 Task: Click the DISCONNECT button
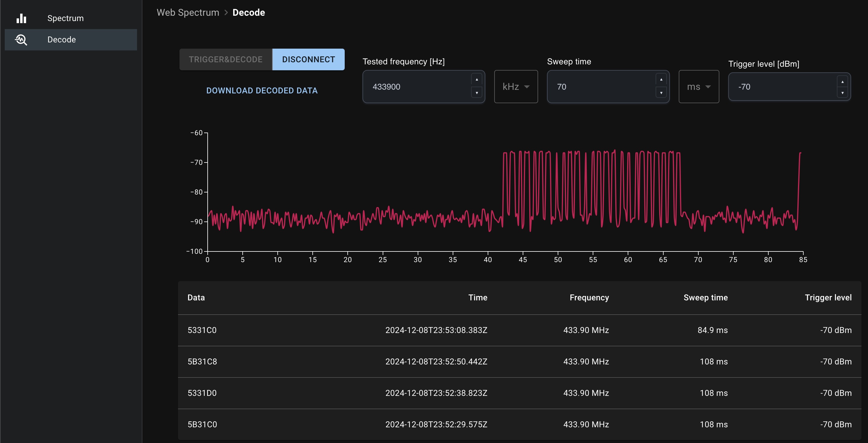click(x=308, y=59)
